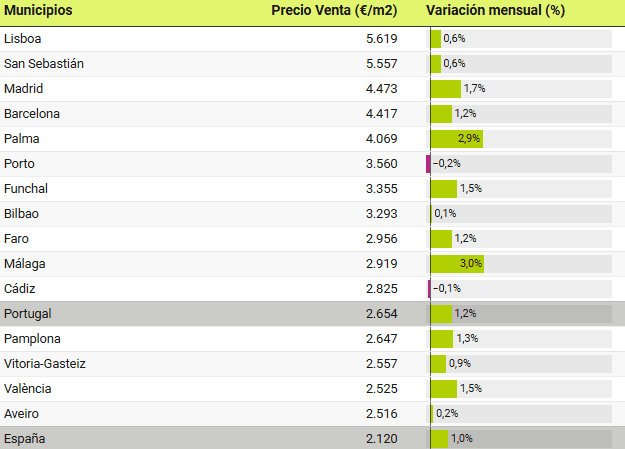Select the Porto municipality name
This screenshot has height=449, width=625.
(21, 163)
